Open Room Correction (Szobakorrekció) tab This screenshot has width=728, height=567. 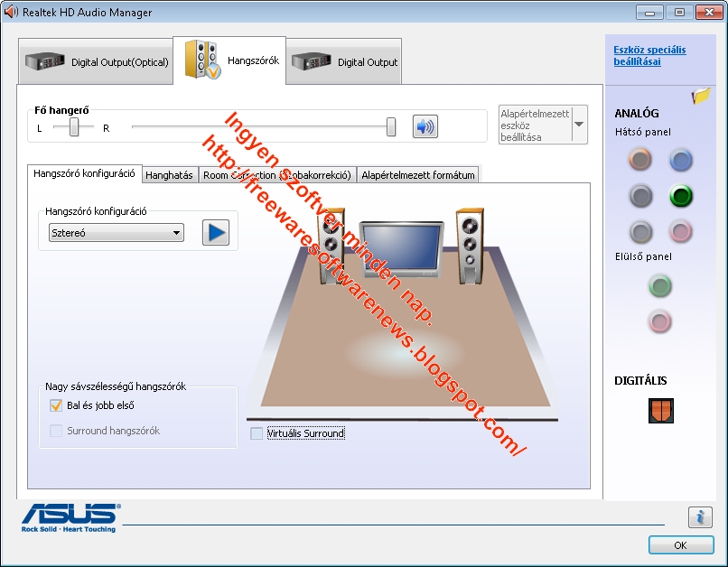coord(277,175)
